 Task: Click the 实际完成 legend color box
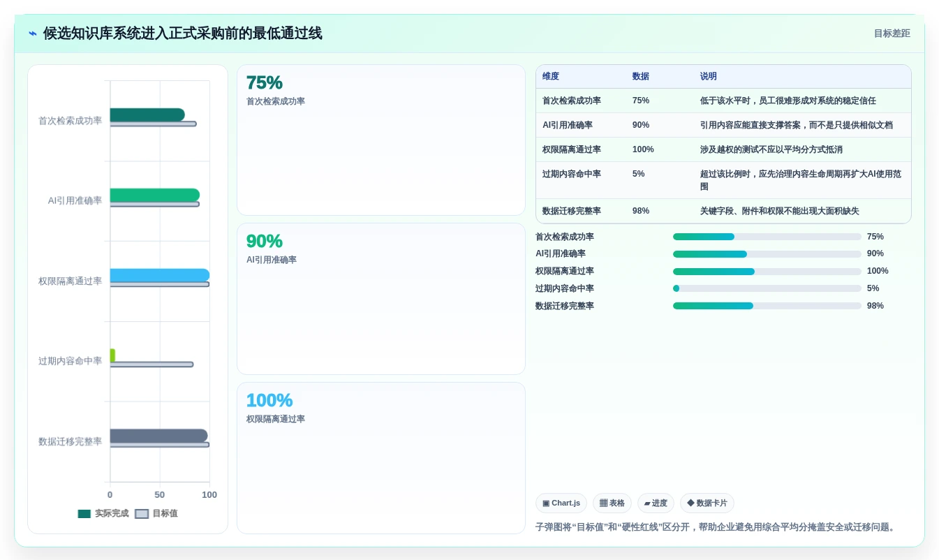[x=84, y=513]
